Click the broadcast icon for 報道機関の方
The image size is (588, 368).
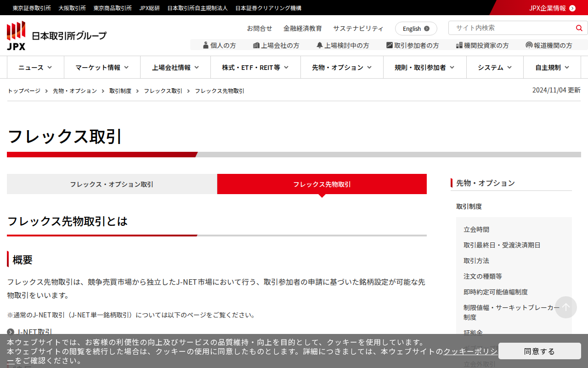(529, 45)
